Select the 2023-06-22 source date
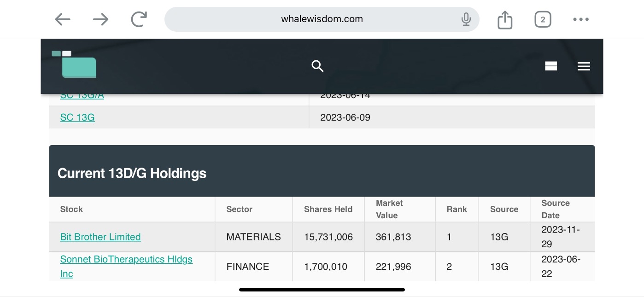Image resolution: width=644 pixels, height=297 pixels. (x=561, y=266)
